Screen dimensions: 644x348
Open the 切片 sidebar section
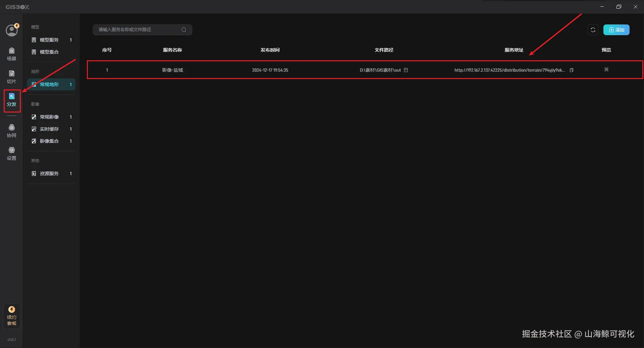pos(11,77)
